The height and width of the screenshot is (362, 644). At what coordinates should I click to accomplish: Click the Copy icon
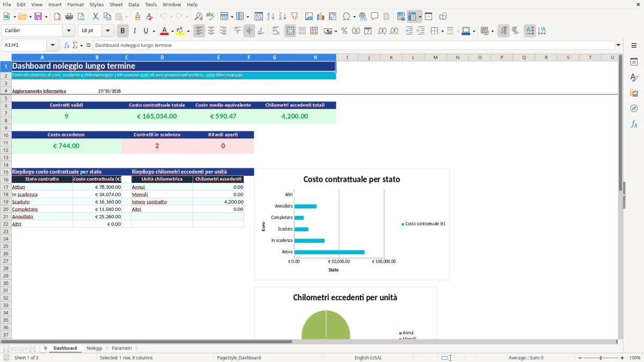107,17
